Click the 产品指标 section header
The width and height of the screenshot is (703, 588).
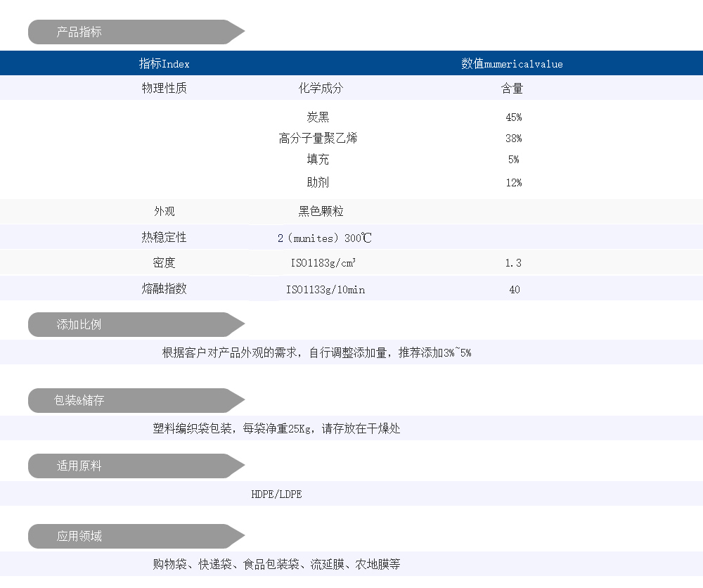79,32
